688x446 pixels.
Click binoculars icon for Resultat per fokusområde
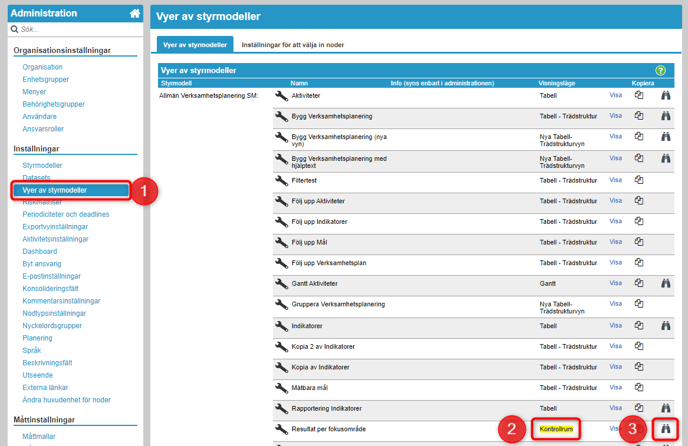666,429
